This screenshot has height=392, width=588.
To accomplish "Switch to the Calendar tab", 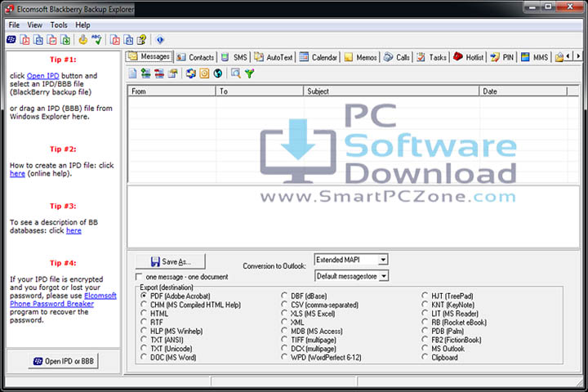I will point(318,57).
